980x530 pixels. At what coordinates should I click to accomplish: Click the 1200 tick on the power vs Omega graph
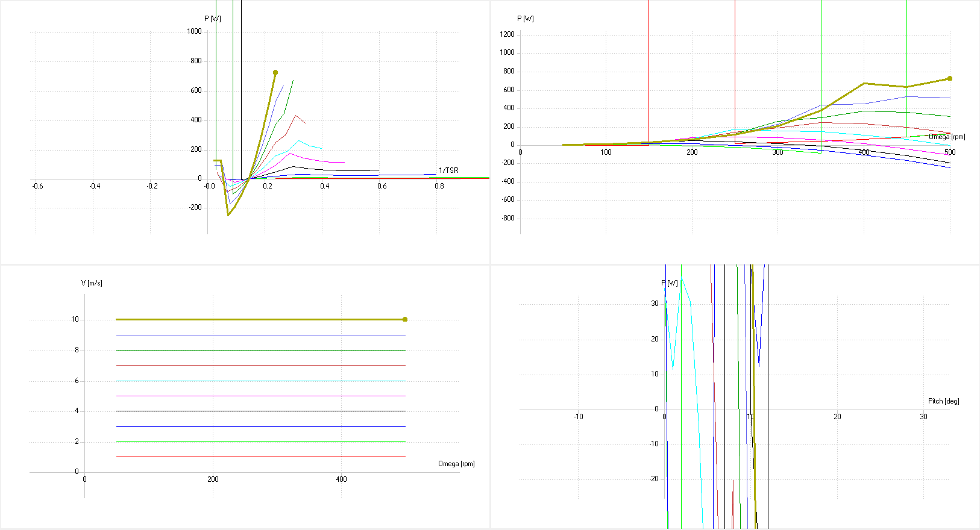coord(507,34)
